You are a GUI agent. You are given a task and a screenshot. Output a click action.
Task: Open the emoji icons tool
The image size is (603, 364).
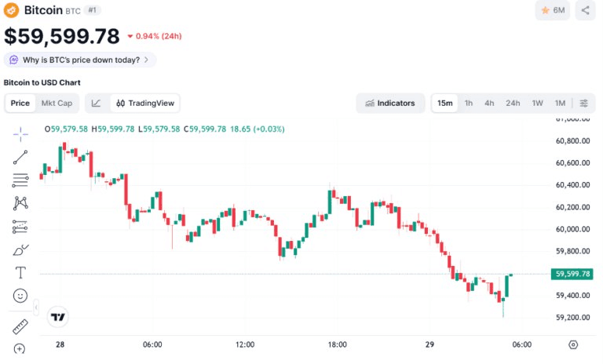tap(20, 296)
